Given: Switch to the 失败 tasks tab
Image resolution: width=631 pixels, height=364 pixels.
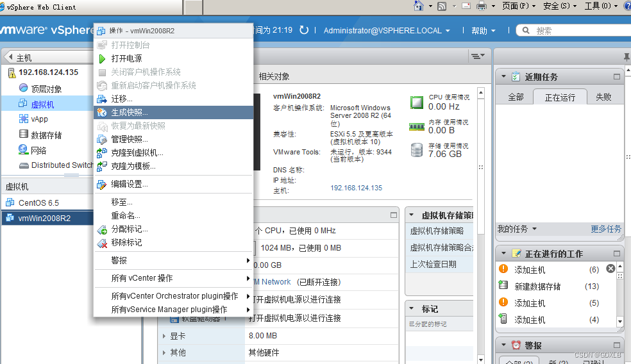Looking at the screenshot, I should point(603,97).
